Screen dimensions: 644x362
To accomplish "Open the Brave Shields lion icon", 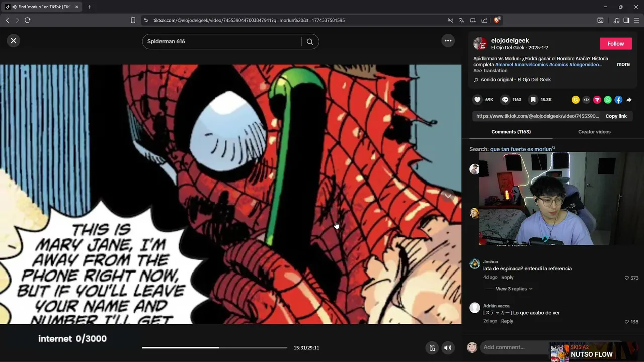I will [x=497, y=20].
